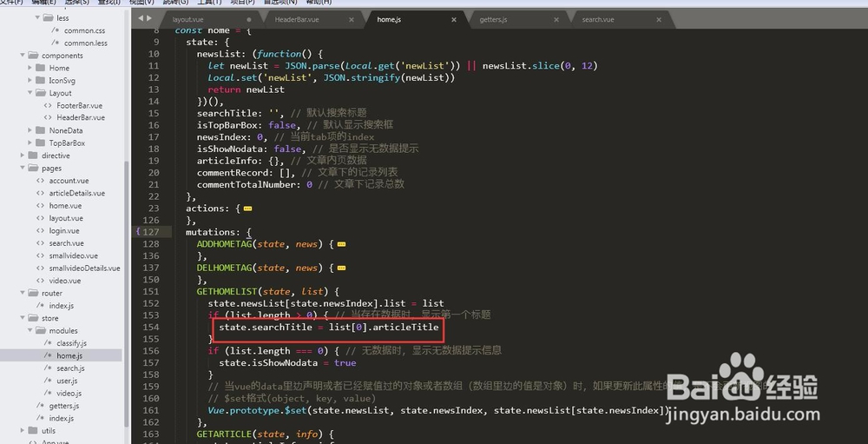The width and height of the screenshot is (868, 444).
Task: Expand the TopBarBox folder arrow
Action: coord(30,143)
